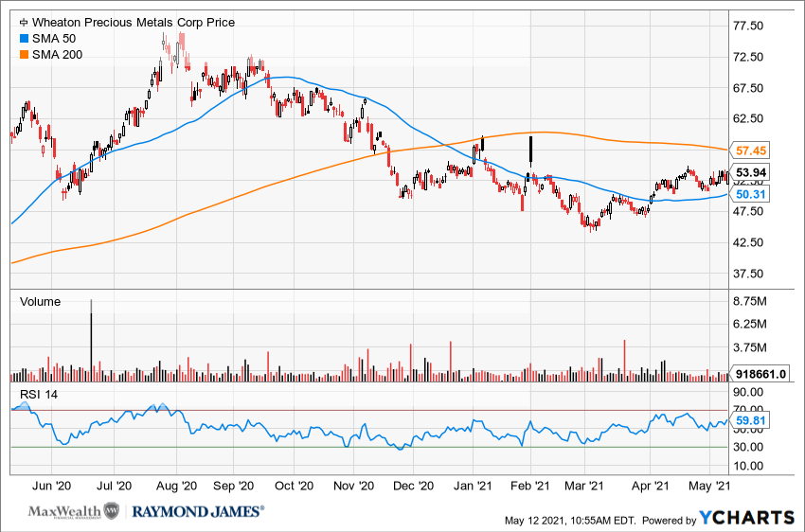Click the orange 57.45 SMA 200 value tag
The image size is (805, 532).
750,151
